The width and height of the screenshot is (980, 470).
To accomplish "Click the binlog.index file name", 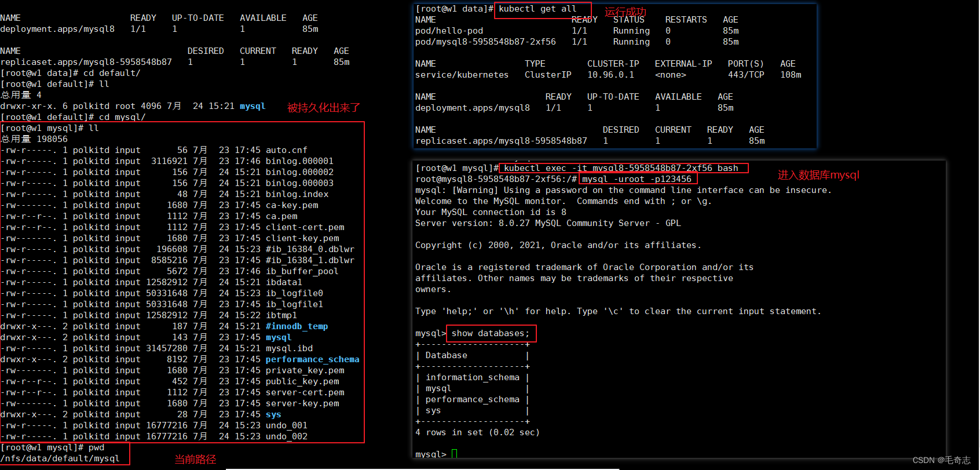I will click(x=297, y=194).
